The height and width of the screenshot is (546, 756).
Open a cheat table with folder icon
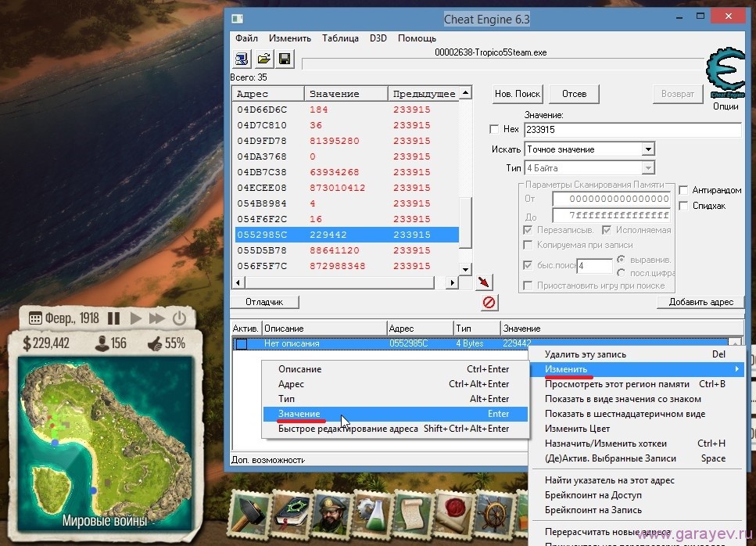263,59
